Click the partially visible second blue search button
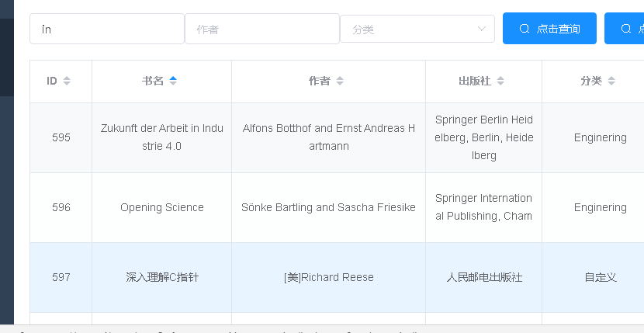 click(x=625, y=29)
